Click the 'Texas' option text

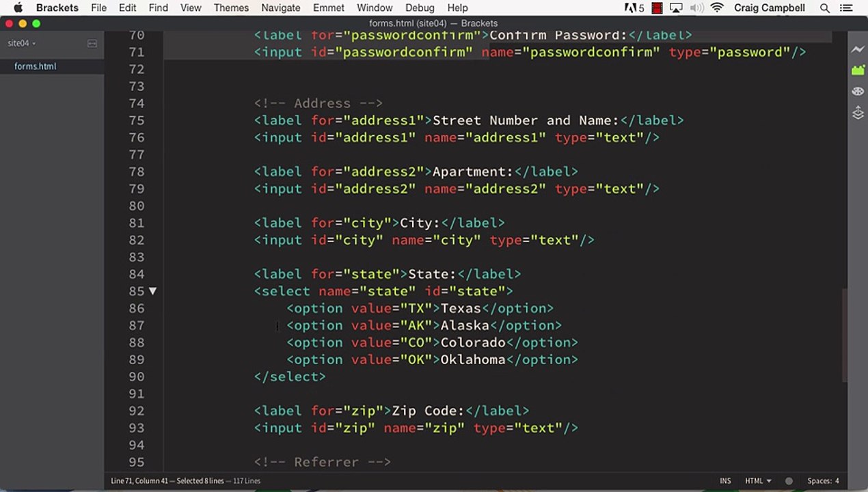tap(461, 308)
